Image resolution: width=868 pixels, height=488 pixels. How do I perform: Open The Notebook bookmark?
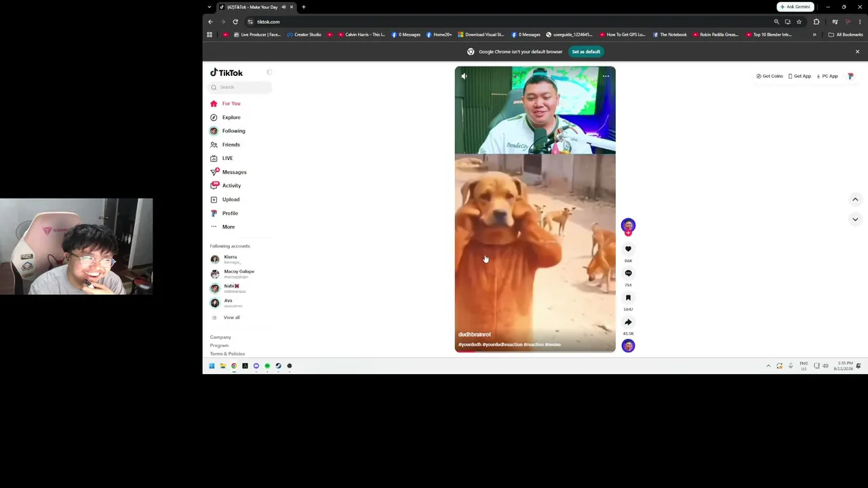coord(669,35)
